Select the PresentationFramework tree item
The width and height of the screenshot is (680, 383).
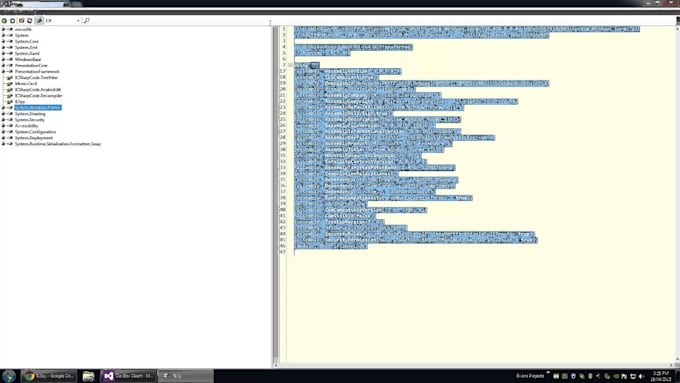coord(37,72)
